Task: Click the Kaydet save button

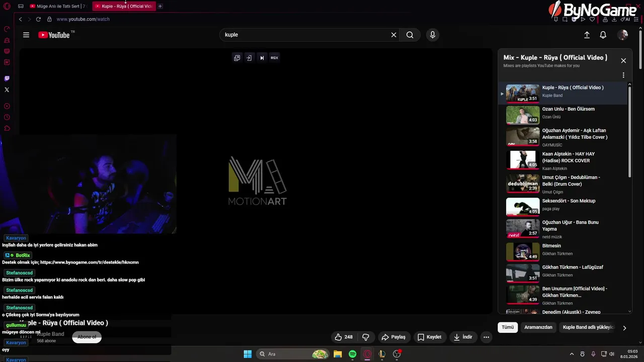Action: click(x=429, y=337)
